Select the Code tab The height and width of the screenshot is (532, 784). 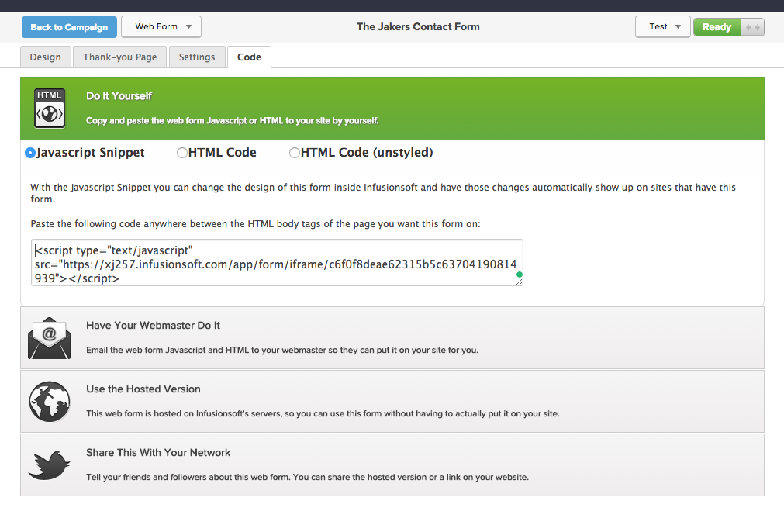pos(249,57)
